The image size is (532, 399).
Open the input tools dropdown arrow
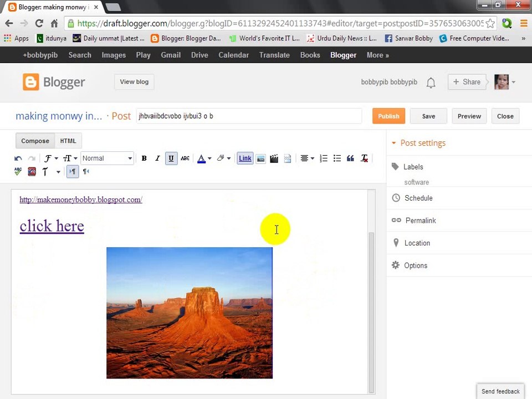click(x=58, y=172)
